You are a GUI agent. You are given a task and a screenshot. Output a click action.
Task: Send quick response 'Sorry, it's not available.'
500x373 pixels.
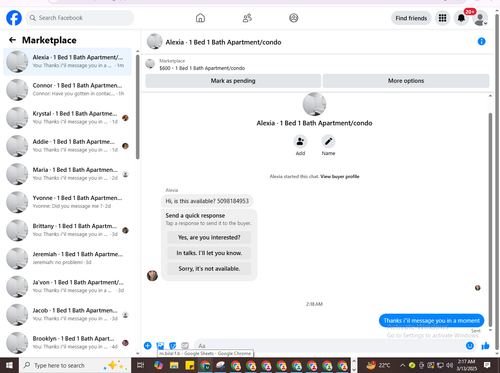[x=209, y=269]
